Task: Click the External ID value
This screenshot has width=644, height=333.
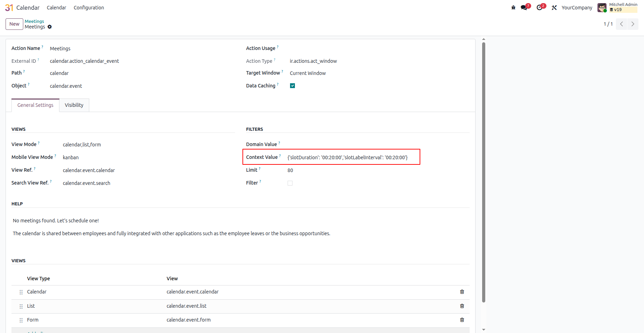Action: click(x=84, y=61)
